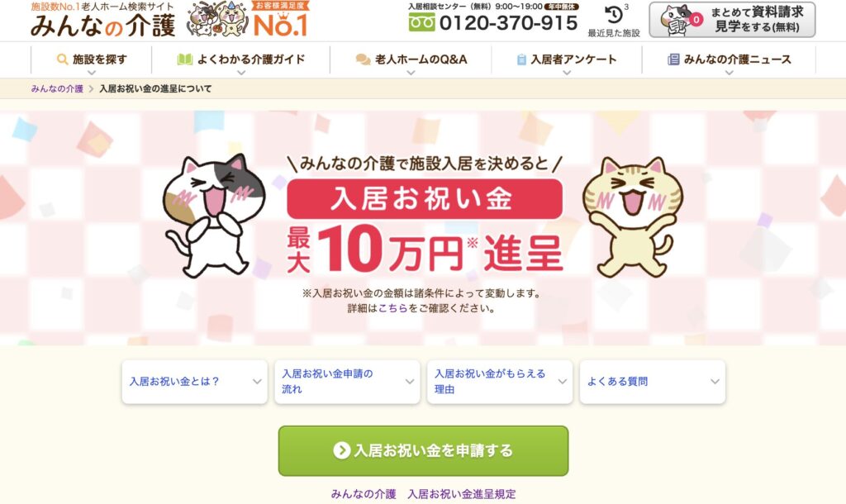Open the みんなの介護ニュース menu

(729, 59)
